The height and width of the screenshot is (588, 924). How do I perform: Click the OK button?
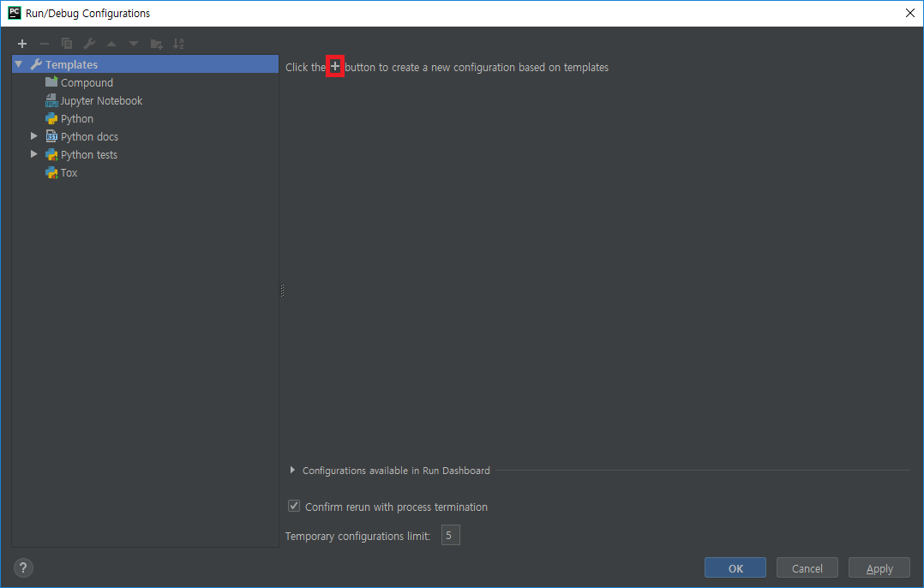click(735, 568)
